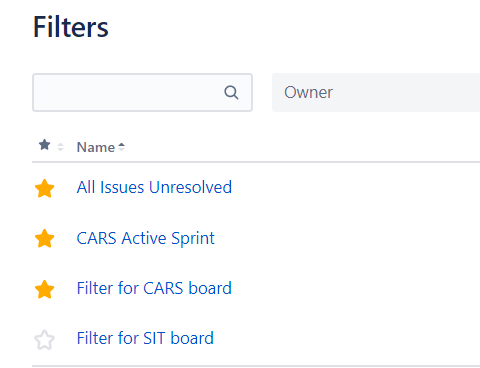The image size is (480, 368).
Task: Star the Filter for SIT board
Action: pyautogui.click(x=44, y=340)
